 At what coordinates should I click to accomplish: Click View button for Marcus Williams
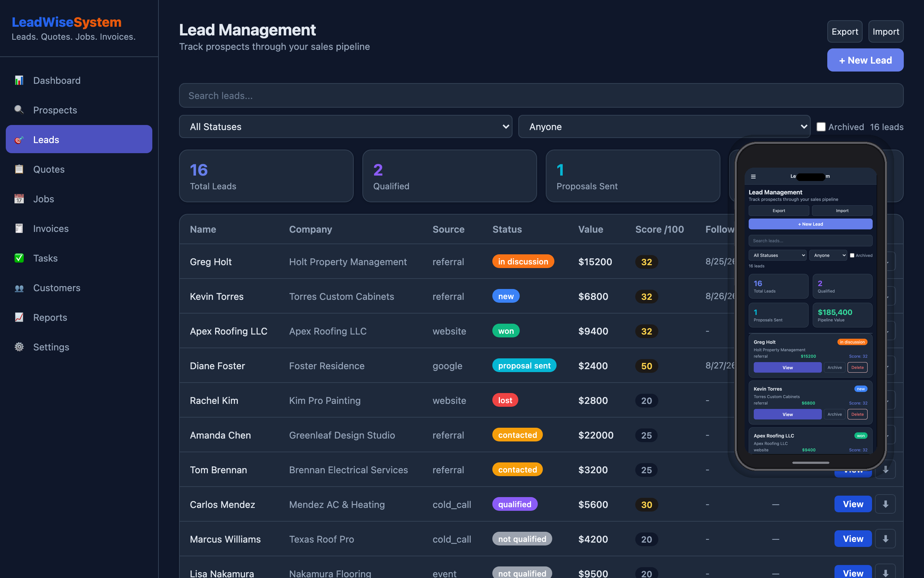click(x=853, y=539)
